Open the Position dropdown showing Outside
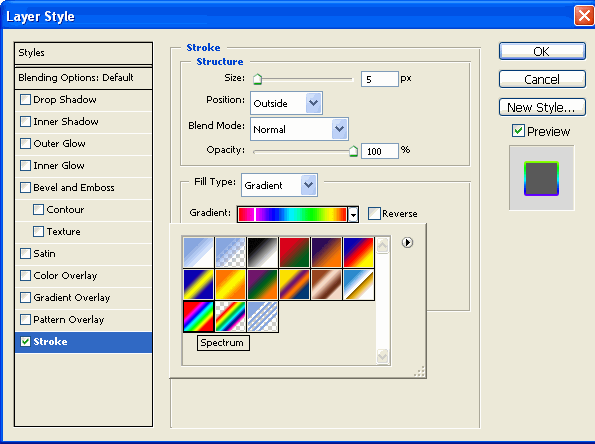 [286, 103]
